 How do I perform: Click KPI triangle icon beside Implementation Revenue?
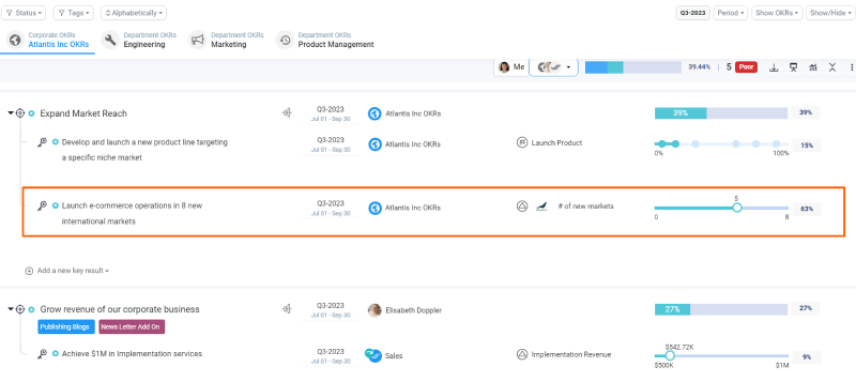tap(521, 355)
